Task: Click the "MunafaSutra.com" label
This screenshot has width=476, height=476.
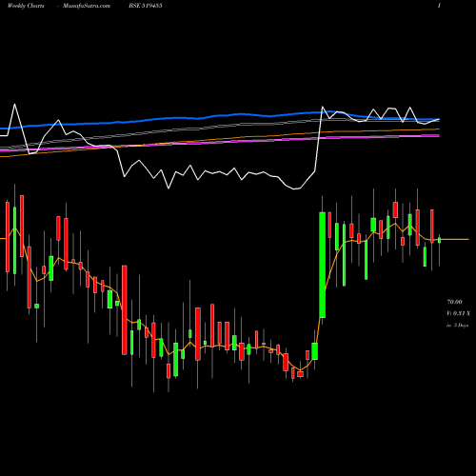Action: (x=87, y=6)
